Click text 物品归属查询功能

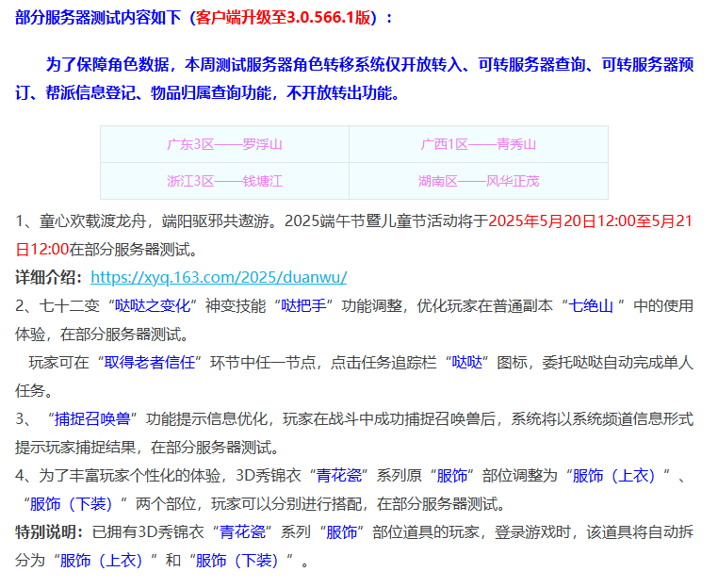pos(211,93)
